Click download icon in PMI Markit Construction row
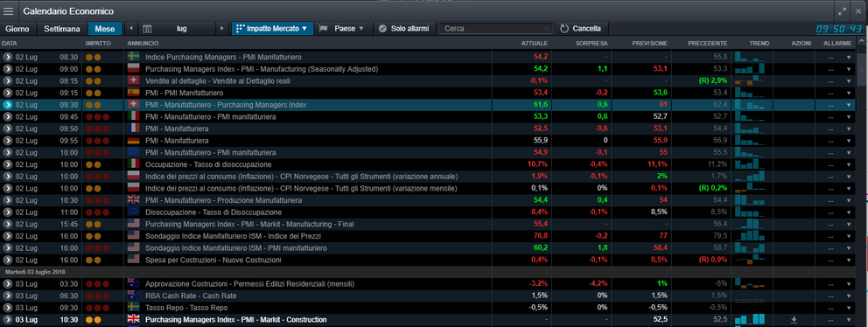 coord(794,320)
